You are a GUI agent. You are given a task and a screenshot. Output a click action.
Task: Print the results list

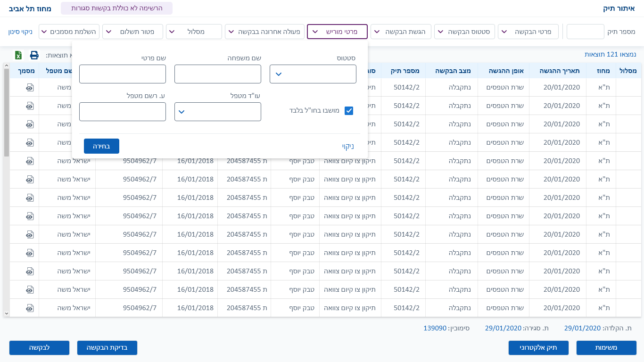click(34, 55)
